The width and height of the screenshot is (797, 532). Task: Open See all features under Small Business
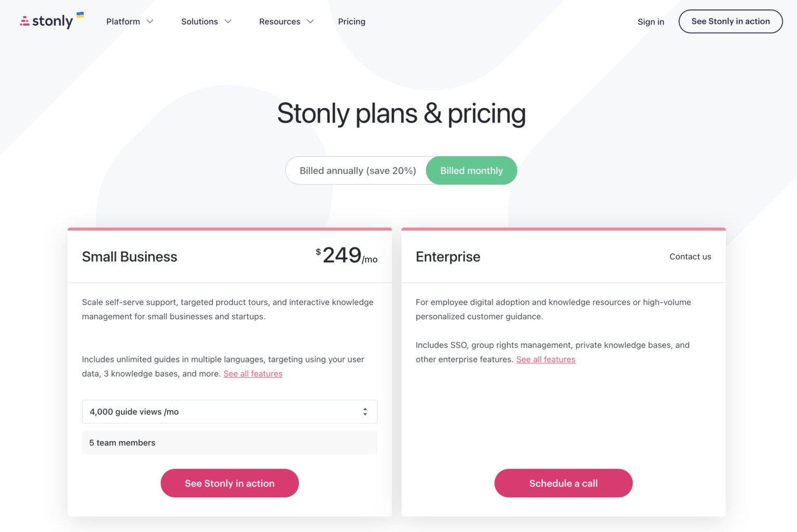[x=253, y=373]
